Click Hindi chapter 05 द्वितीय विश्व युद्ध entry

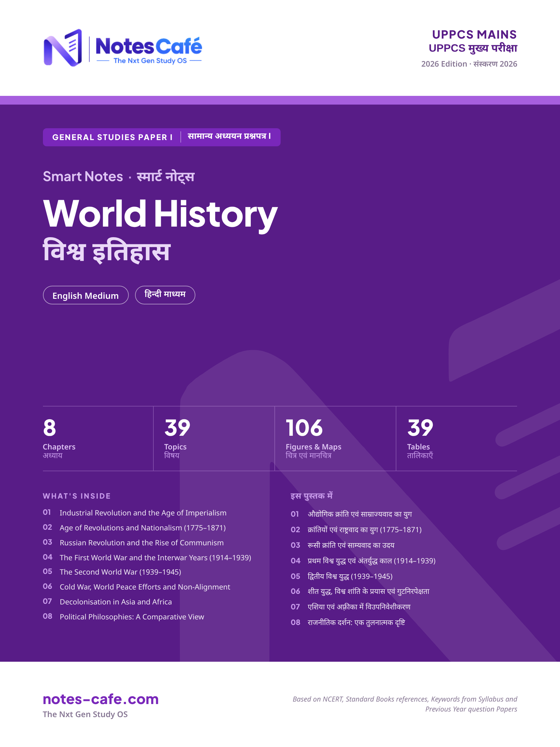[x=342, y=576]
